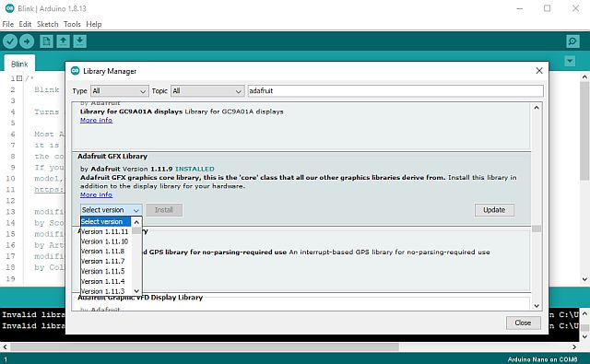Screen dimensions: 590x364
Task: Open the tab options dropdown arrow
Action: [570, 61]
